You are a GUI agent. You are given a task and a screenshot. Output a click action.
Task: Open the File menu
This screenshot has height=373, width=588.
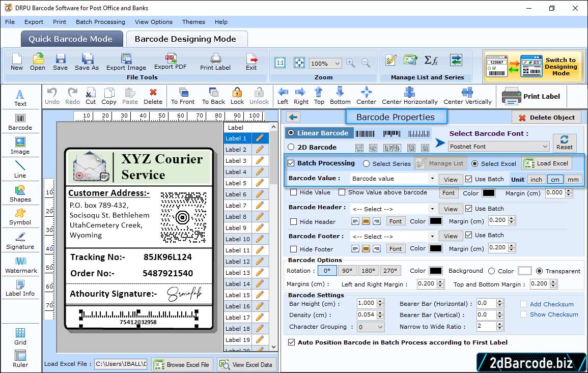point(10,22)
